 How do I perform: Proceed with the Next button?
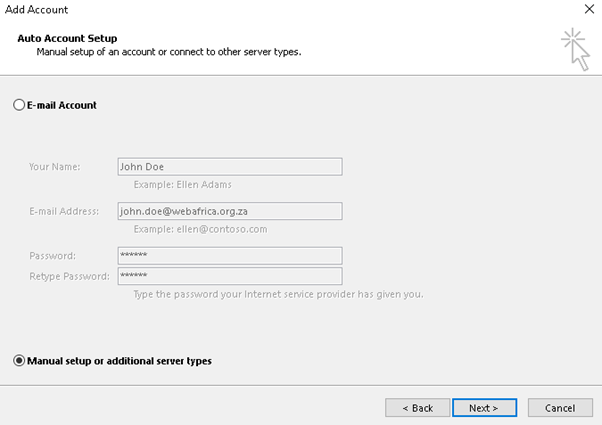(484, 408)
